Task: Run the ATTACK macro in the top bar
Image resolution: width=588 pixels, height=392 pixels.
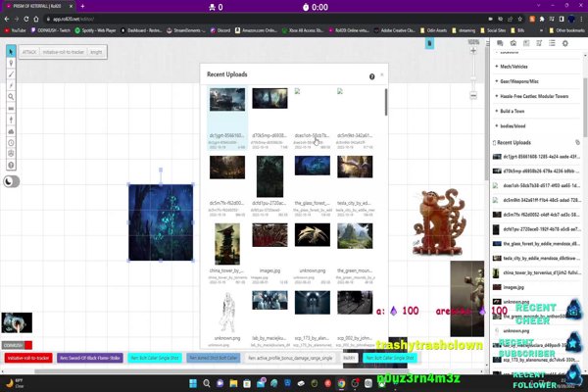Action: pos(29,52)
